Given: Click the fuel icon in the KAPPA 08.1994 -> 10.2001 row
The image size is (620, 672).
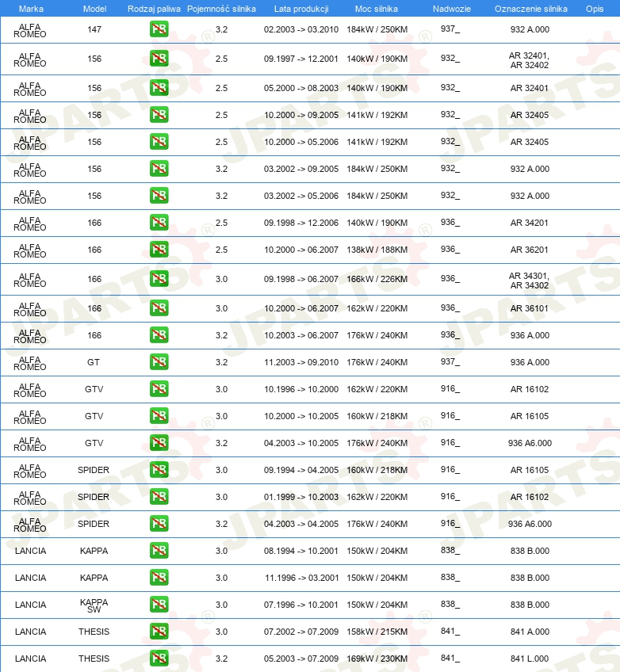Looking at the screenshot, I should click(x=159, y=551).
